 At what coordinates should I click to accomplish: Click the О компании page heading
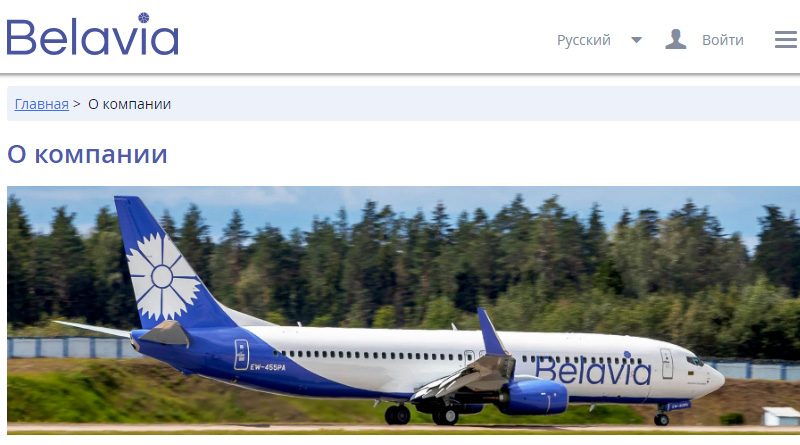pos(87,154)
